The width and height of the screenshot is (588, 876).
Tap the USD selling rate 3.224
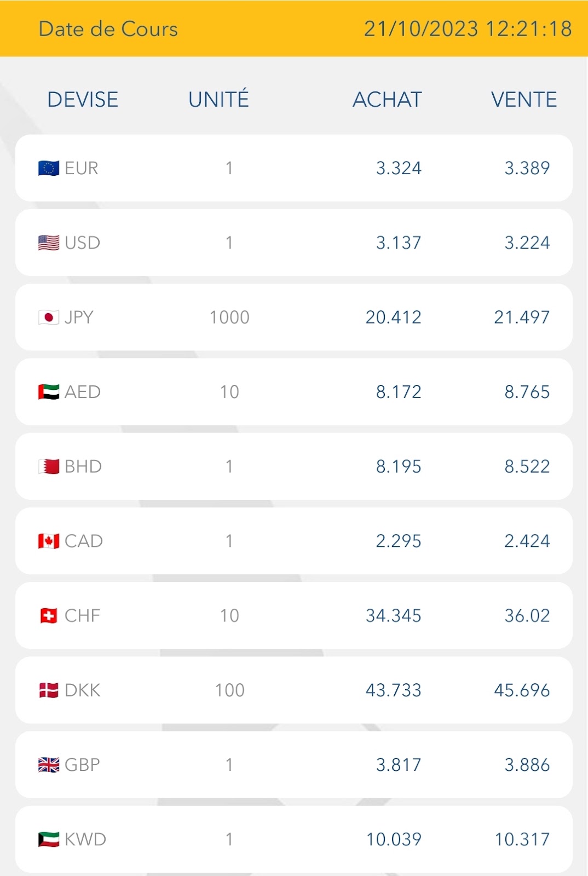coord(527,243)
